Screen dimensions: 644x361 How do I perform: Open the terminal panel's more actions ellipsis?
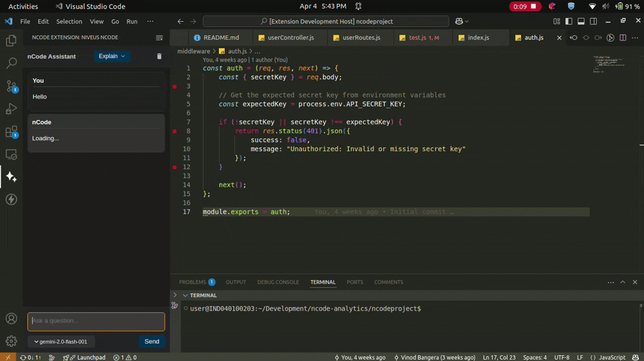point(611,282)
